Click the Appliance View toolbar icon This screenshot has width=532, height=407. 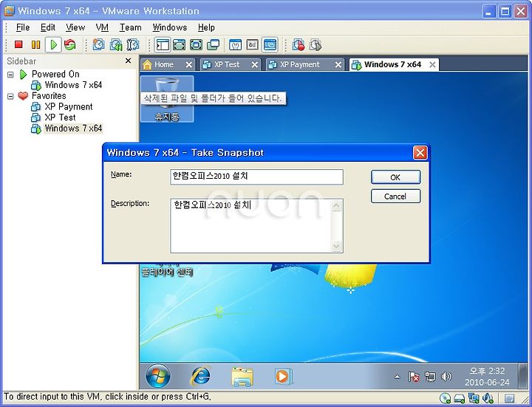tap(253, 45)
